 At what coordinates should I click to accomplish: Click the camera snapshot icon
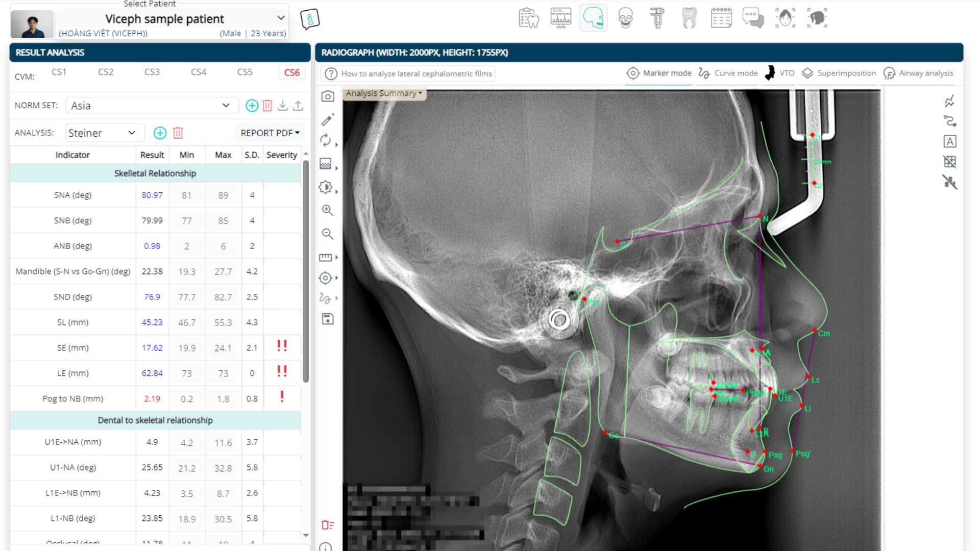(x=328, y=96)
